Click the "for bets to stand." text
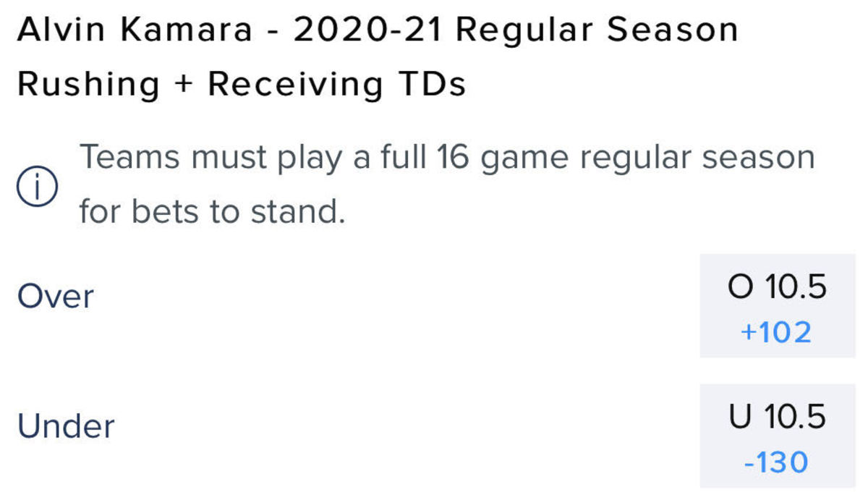This screenshot has width=868, height=500. click(x=211, y=212)
